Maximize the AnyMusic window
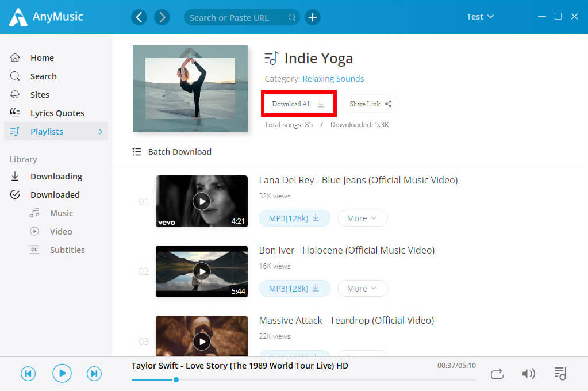The height and width of the screenshot is (391, 588). point(558,17)
